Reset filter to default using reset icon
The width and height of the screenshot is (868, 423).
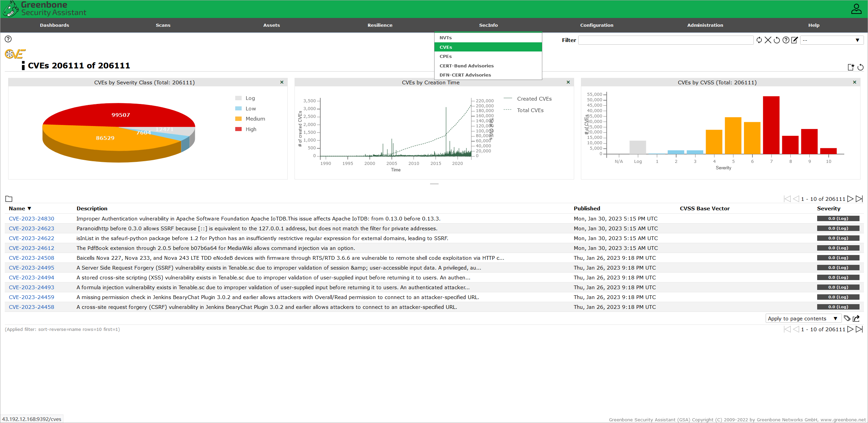click(777, 40)
